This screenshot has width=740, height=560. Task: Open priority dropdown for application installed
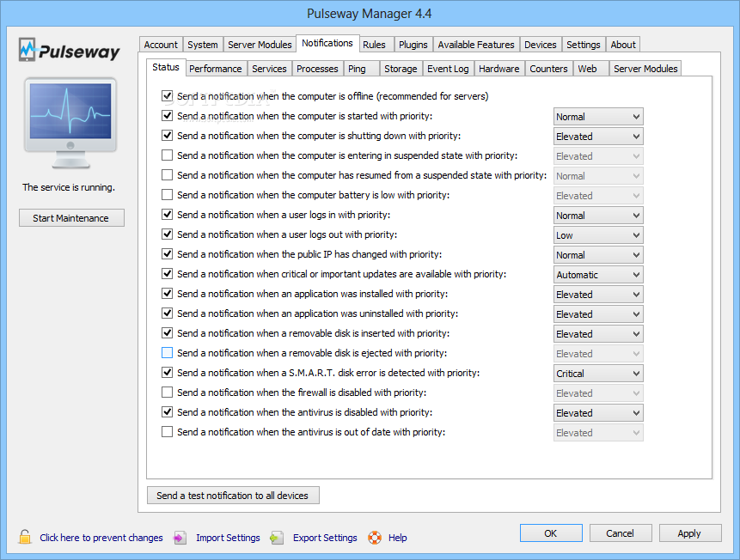[x=598, y=295]
